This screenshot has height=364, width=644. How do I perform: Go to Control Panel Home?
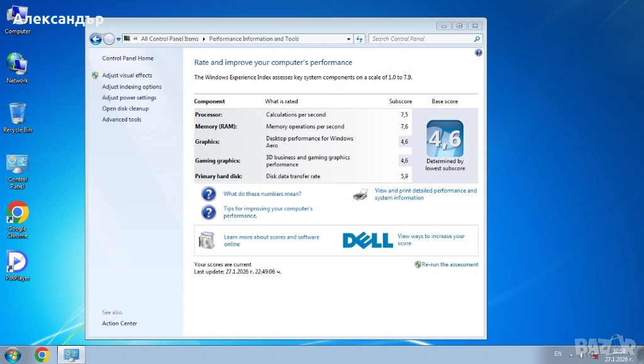128,59
